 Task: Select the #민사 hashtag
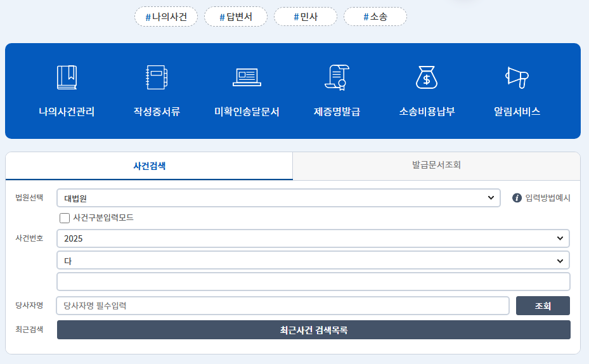click(306, 16)
